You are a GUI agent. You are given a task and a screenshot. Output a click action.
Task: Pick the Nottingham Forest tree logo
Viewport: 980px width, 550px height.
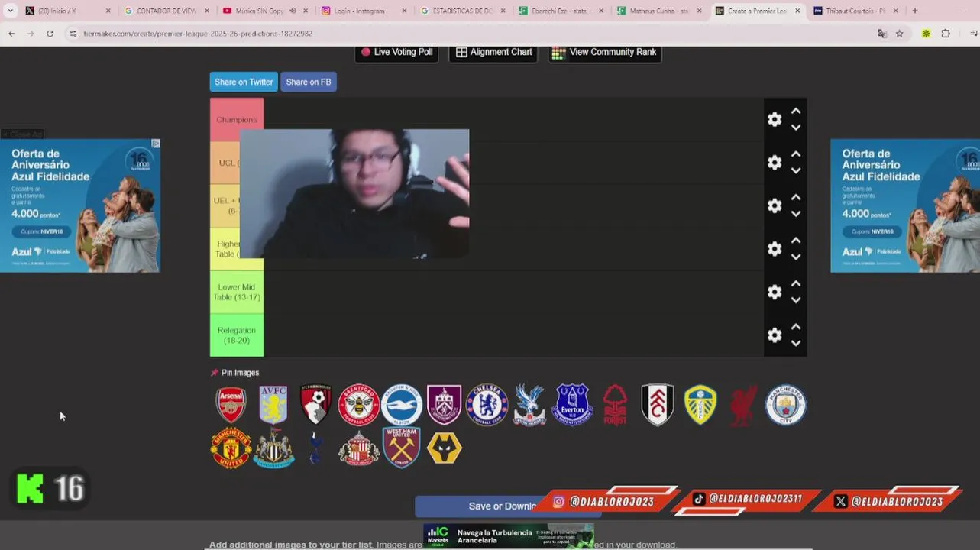(615, 405)
